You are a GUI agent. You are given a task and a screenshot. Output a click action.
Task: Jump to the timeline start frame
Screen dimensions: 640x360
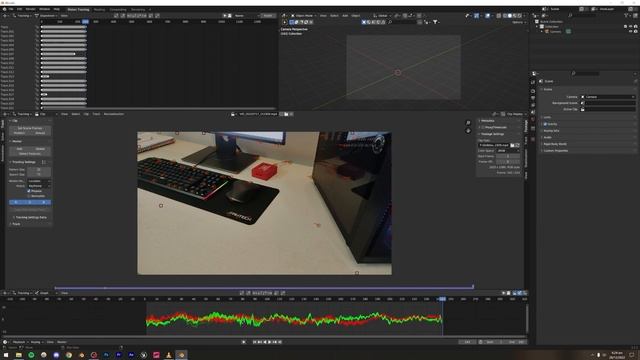coord(255,342)
